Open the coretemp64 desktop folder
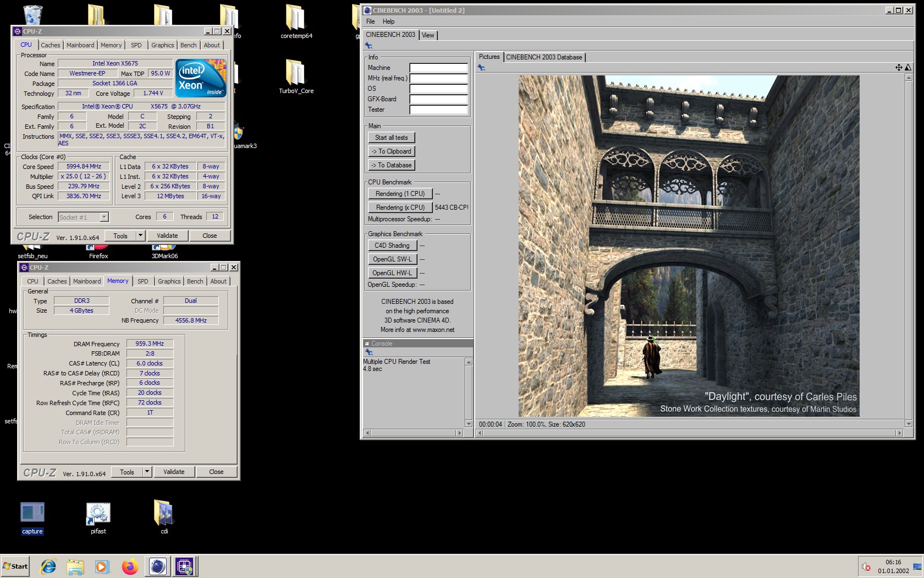 [x=296, y=21]
